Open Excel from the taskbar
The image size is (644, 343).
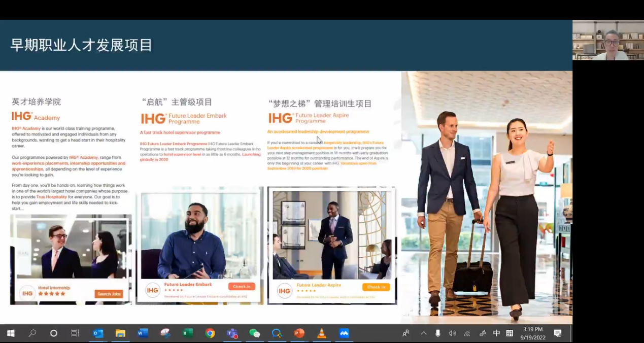(187, 333)
